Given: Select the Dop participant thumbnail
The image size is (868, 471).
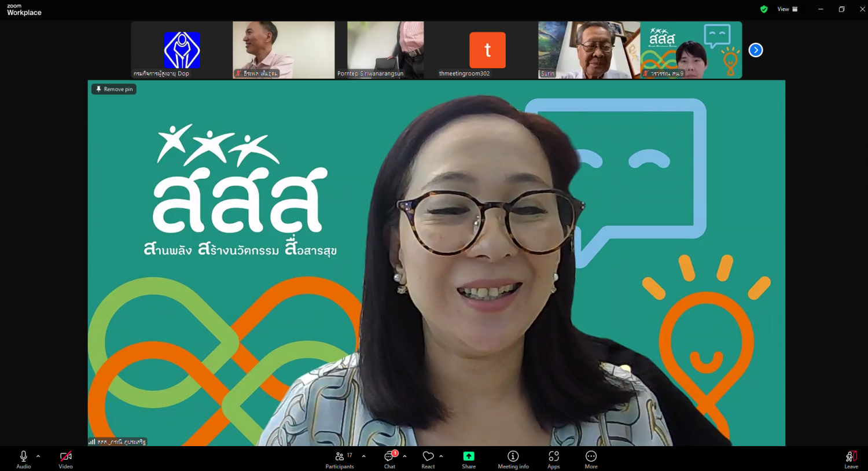Looking at the screenshot, I should 182,50.
